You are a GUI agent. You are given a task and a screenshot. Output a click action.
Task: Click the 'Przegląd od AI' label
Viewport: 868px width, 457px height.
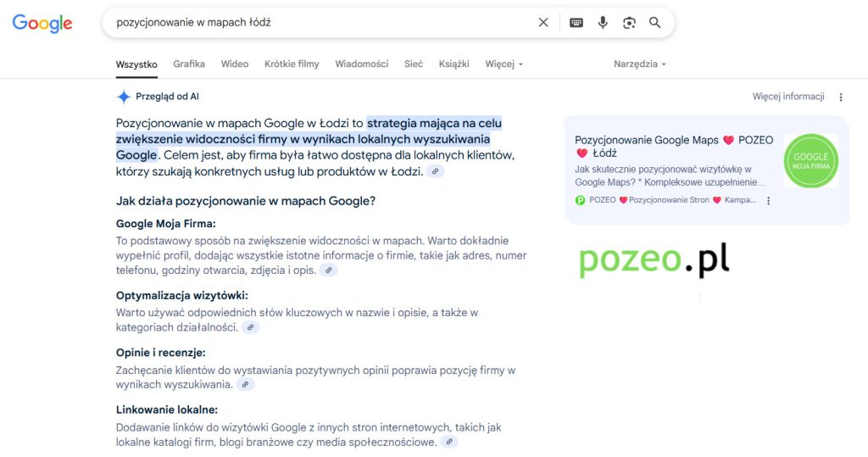167,97
